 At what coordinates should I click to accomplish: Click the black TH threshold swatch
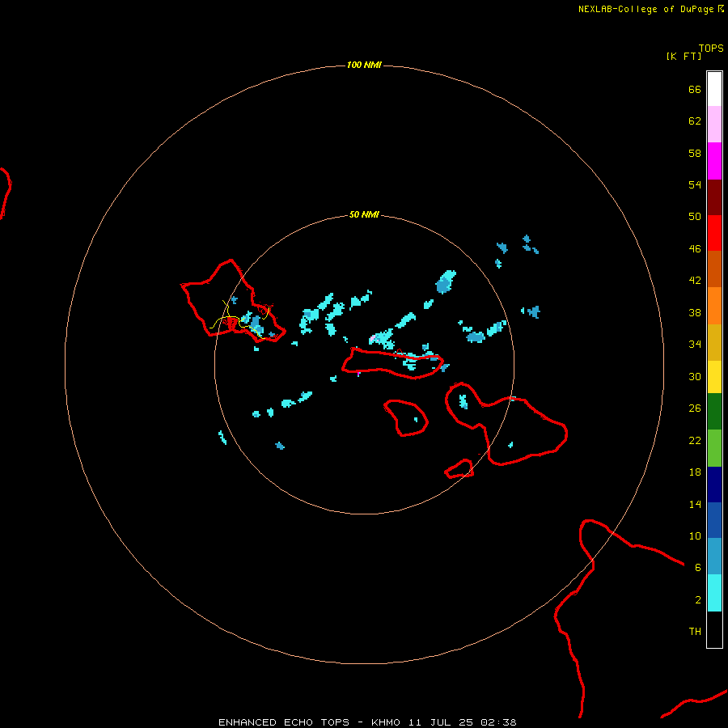click(714, 629)
